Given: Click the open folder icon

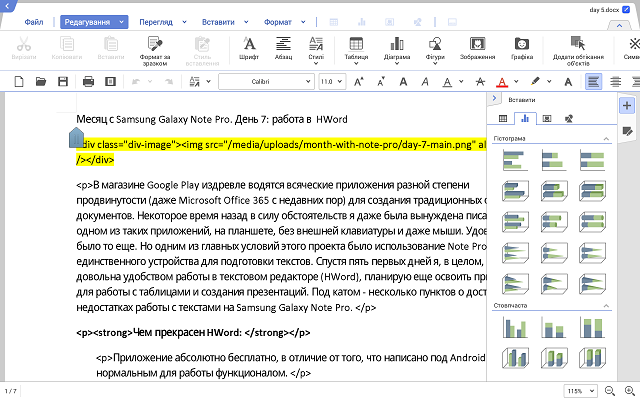Looking at the screenshot, I should (40, 82).
